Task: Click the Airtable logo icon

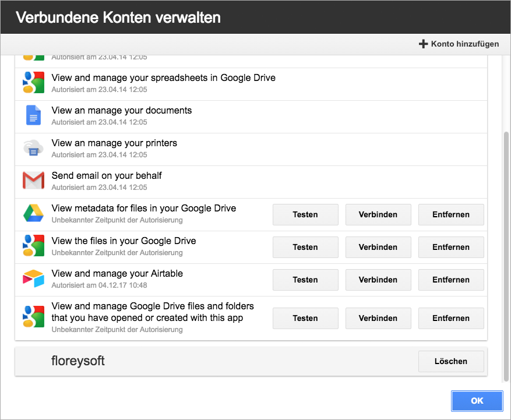Action: click(33, 278)
